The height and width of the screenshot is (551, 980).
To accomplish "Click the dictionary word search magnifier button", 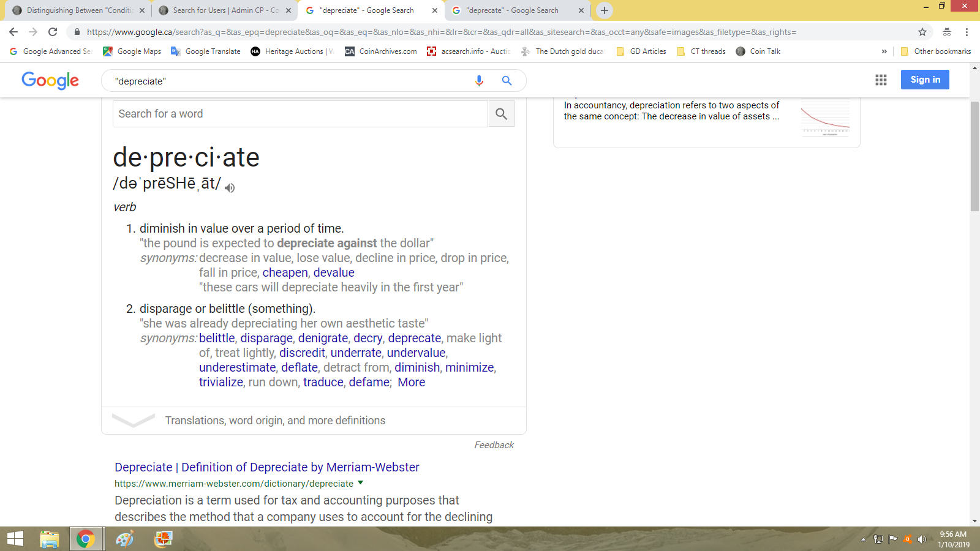I will point(501,114).
